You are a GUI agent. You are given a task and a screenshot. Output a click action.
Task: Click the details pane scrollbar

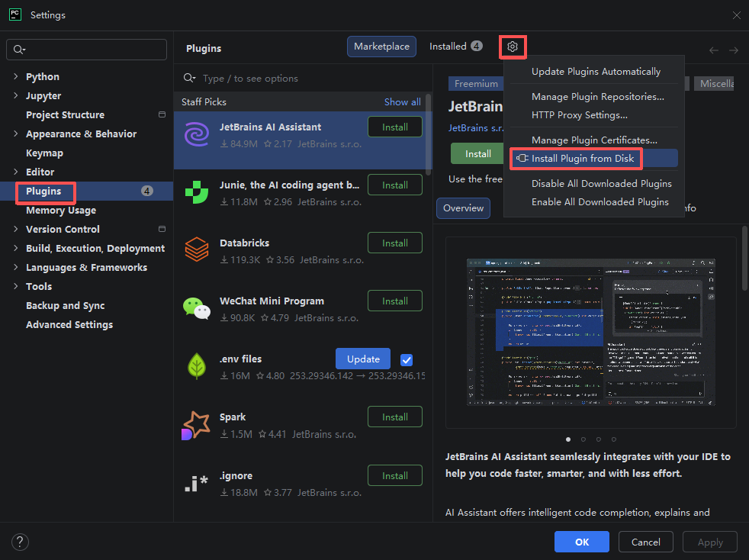click(x=744, y=258)
